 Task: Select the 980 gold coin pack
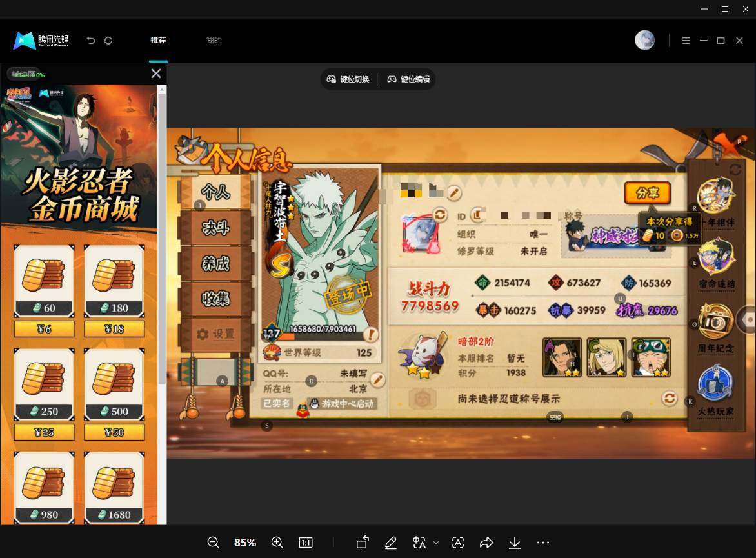tap(44, 488)
